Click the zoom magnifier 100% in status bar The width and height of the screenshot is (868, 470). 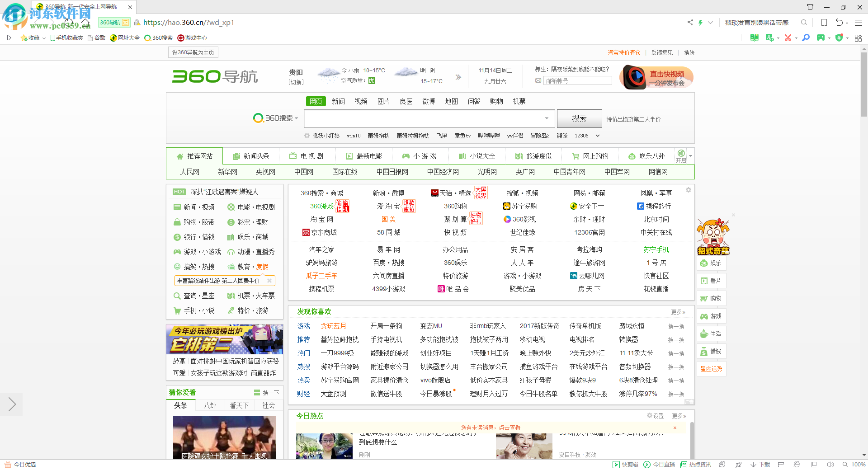[x=854, y=464]
